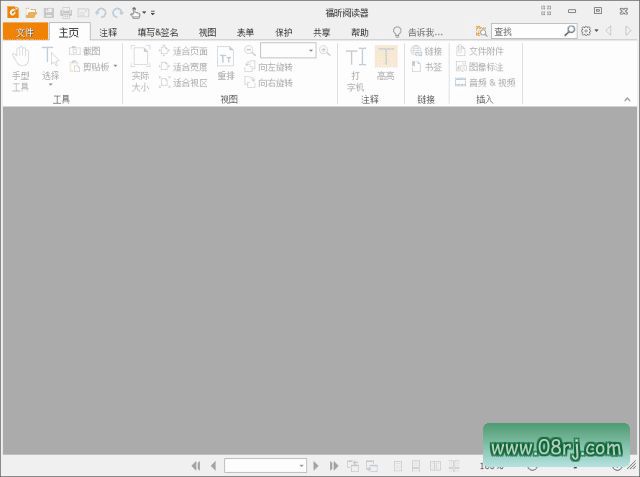Click the Reflow (重排) button
The width and height of the screenshot is (640, 477).
pos(226,63)
